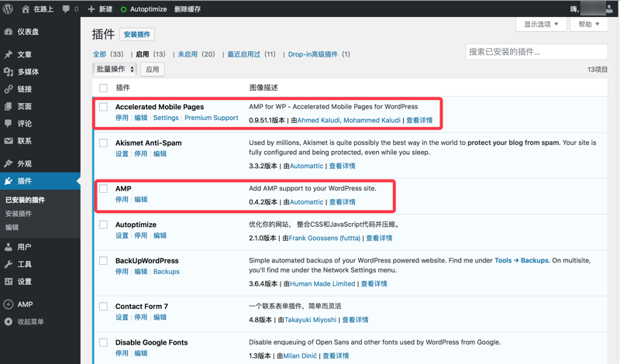
Task: Open 用户 users icon
Action: (x=9, y=247)
